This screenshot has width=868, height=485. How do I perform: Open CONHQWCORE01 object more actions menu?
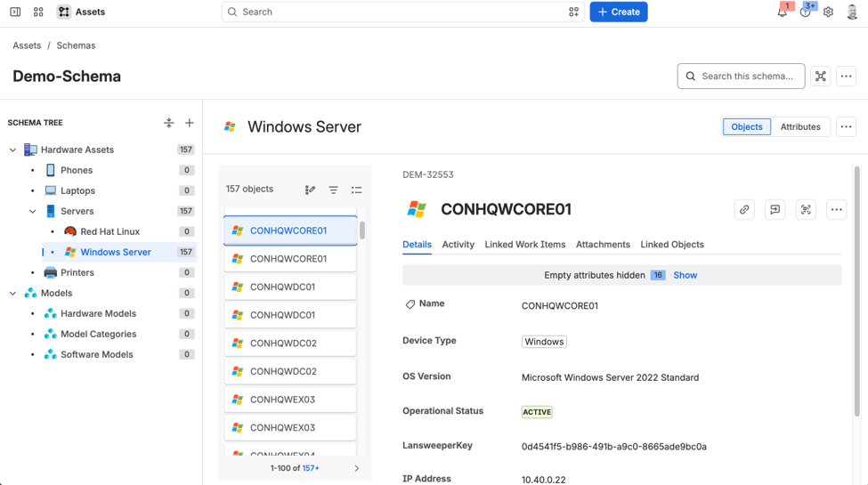(x=837, y=209)
